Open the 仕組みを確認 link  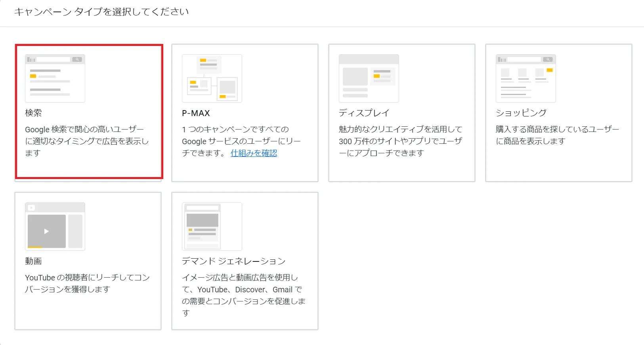click(x=254, y=153)
